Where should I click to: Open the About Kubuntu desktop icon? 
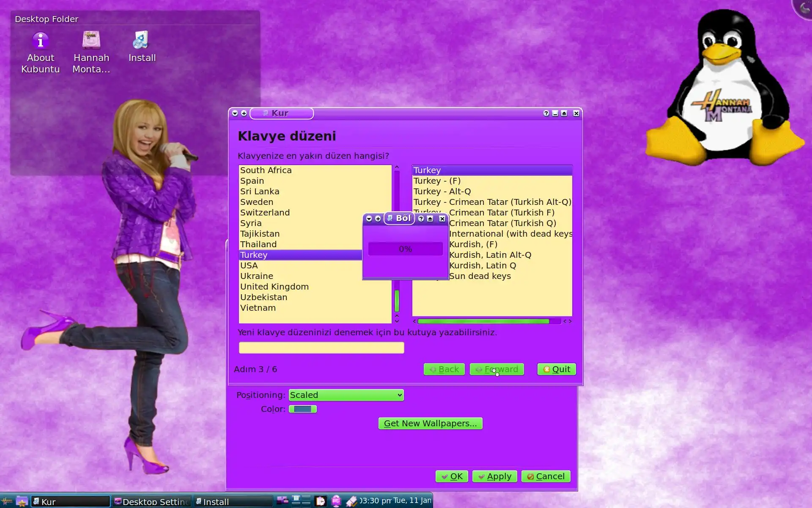coord(41,41)
